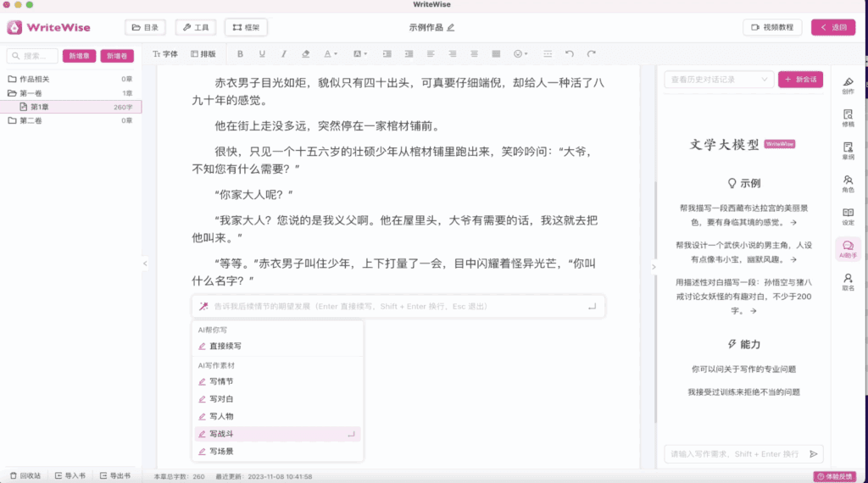Viewport: 868px width, 483px height.
Task: Click the 新会话 new chat button
Action: point(800,79)
